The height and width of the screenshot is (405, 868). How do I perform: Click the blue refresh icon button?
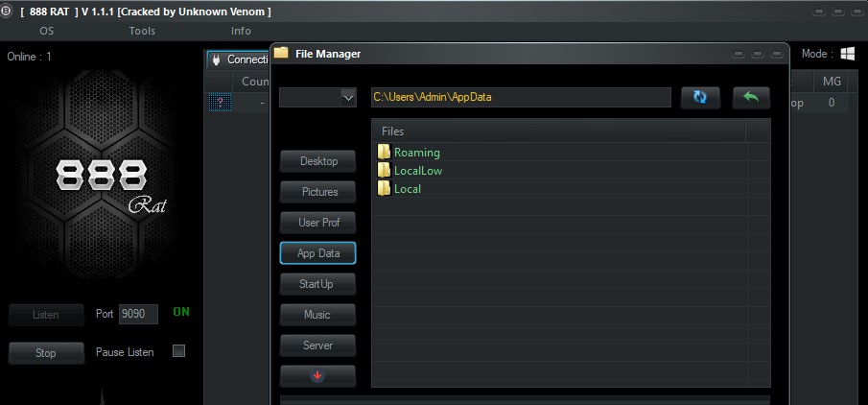[700, 98]
